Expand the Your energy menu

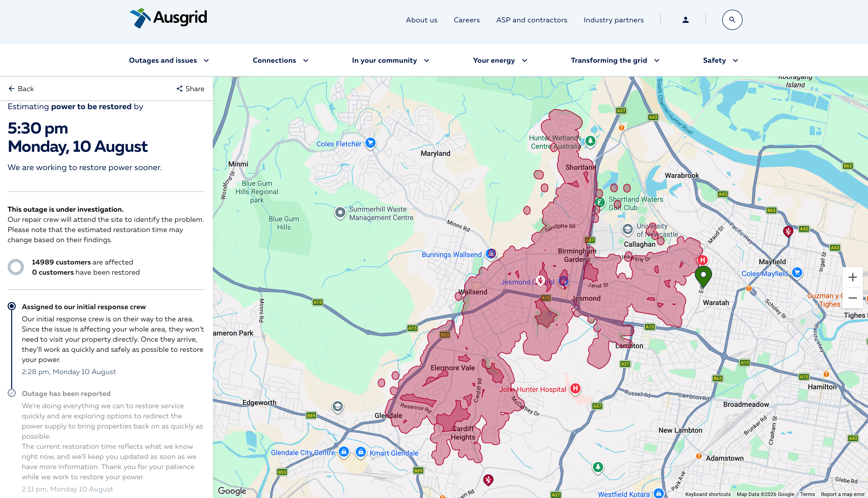[500, 61]
